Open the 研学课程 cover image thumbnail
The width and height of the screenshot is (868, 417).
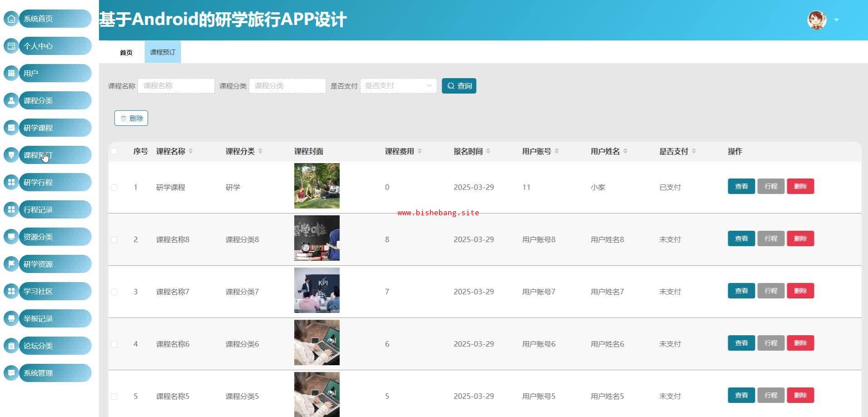[x=317, y=186]
